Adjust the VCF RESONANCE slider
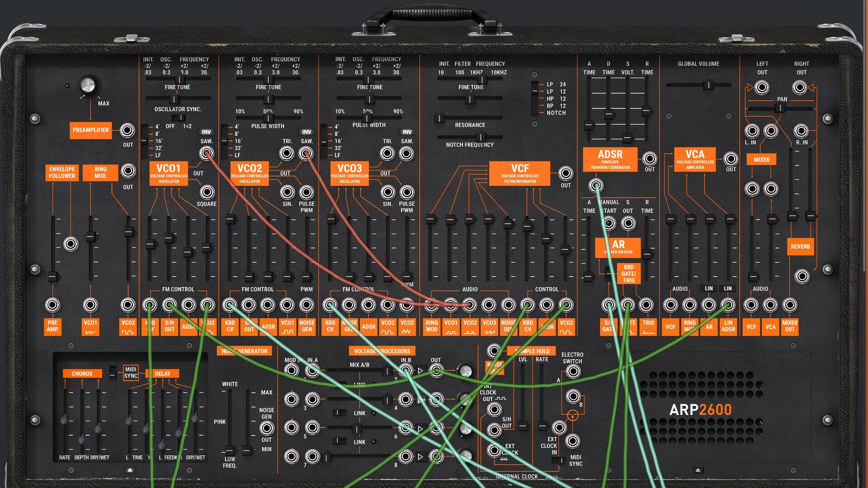 click(x=439, y=118)
